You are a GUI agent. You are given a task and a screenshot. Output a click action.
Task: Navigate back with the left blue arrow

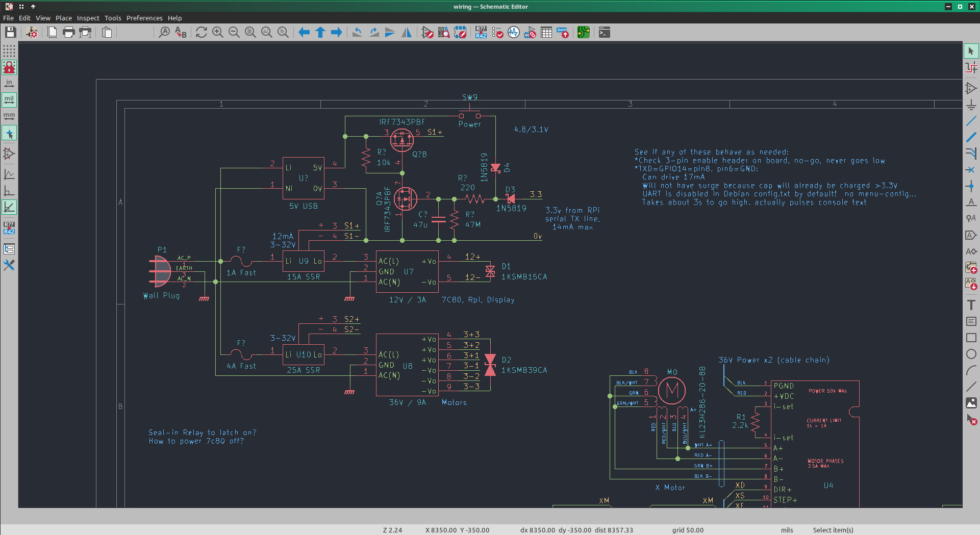coord(304,33)
